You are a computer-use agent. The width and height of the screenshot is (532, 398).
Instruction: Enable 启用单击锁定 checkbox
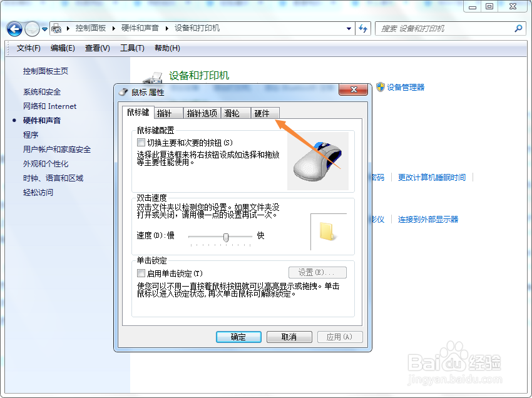141,272
